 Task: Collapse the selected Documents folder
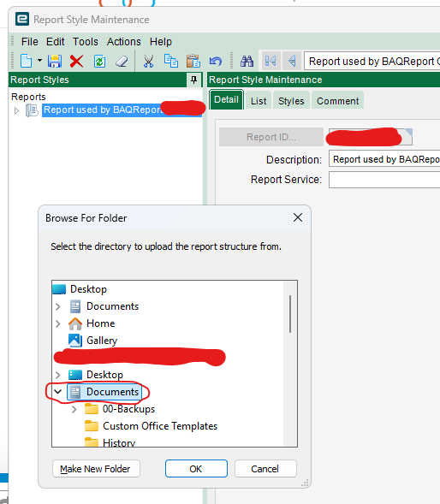tap(58, 392)
